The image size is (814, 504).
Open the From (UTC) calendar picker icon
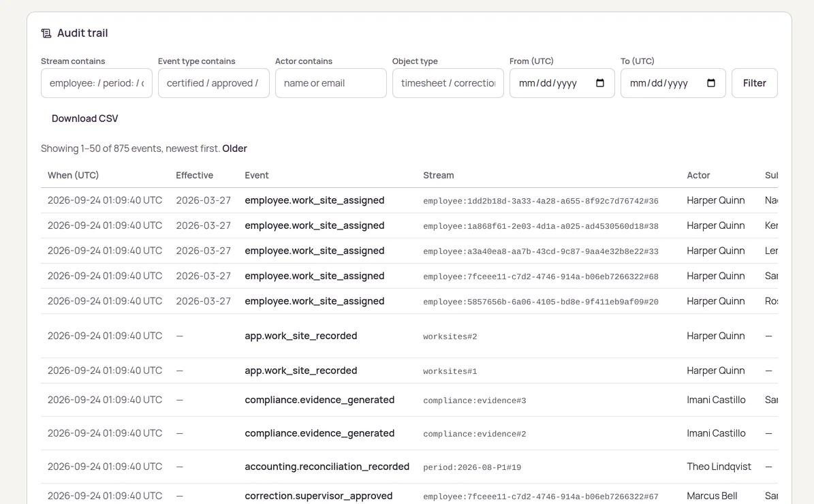[600, 83]
